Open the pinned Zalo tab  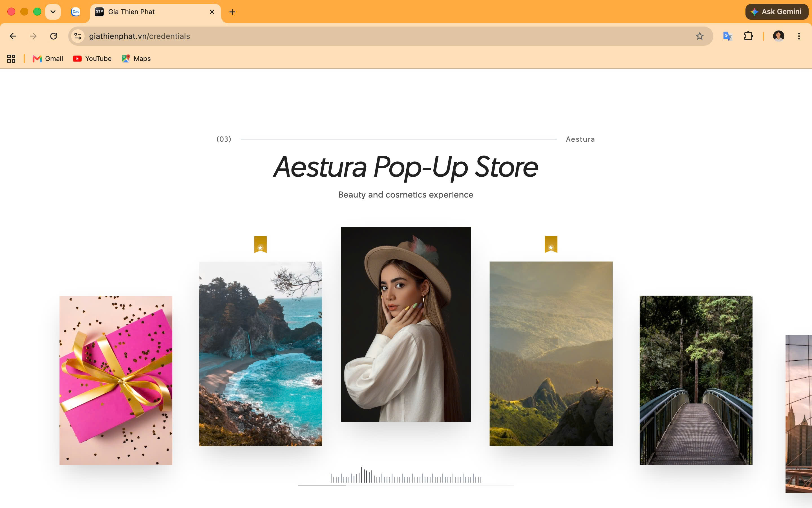pyautogui.click(x=76, y=12)
